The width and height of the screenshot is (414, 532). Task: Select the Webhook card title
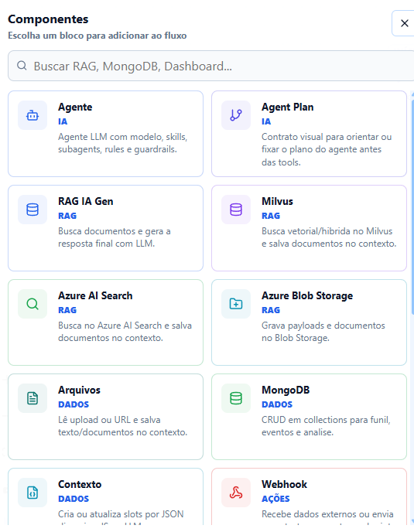click(284, 484)
